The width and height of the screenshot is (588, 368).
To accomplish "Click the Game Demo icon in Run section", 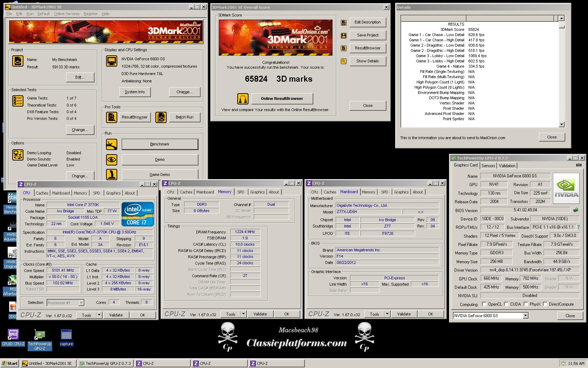I will 112,174.
